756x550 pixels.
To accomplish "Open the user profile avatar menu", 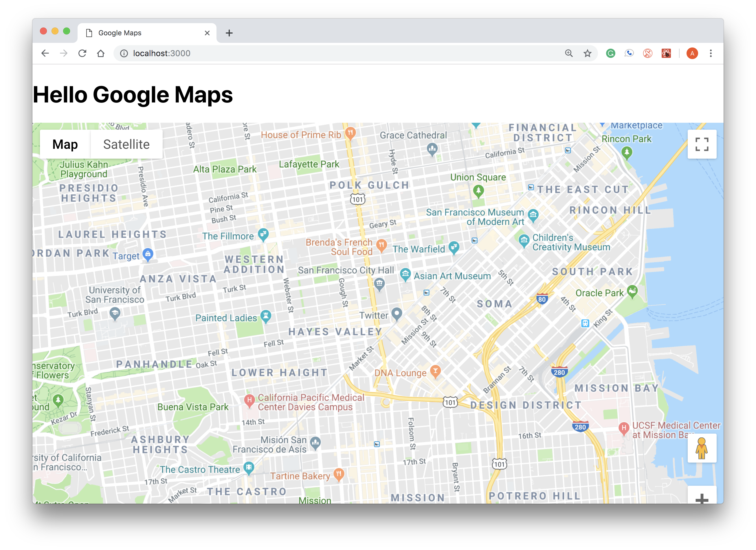I will click(x=692, y=53).
